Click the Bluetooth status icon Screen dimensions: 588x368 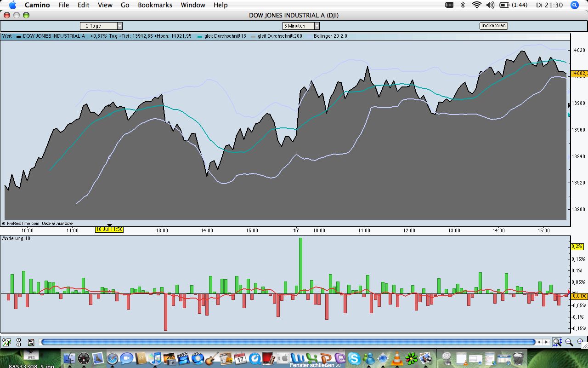[463, 5]
